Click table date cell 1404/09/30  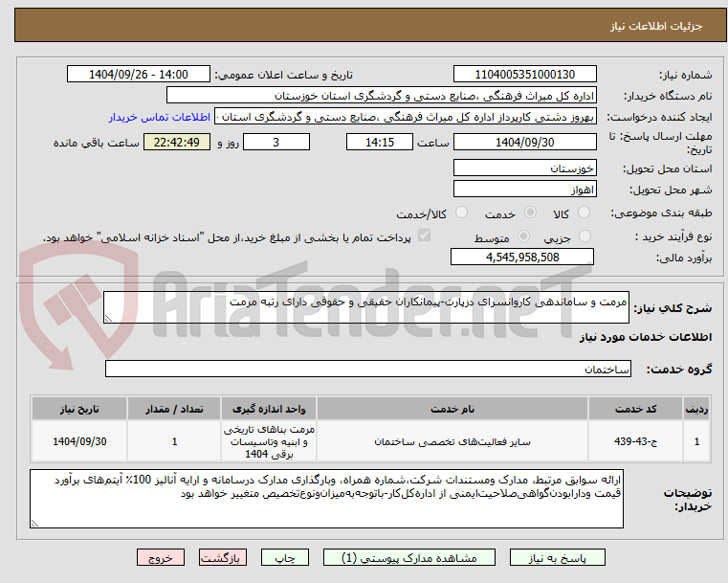[x=79, y=441]
